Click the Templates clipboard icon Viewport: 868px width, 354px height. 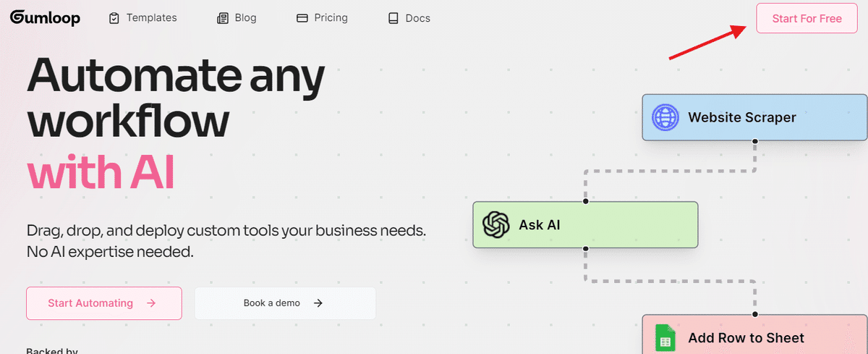(x=114, y=18)
